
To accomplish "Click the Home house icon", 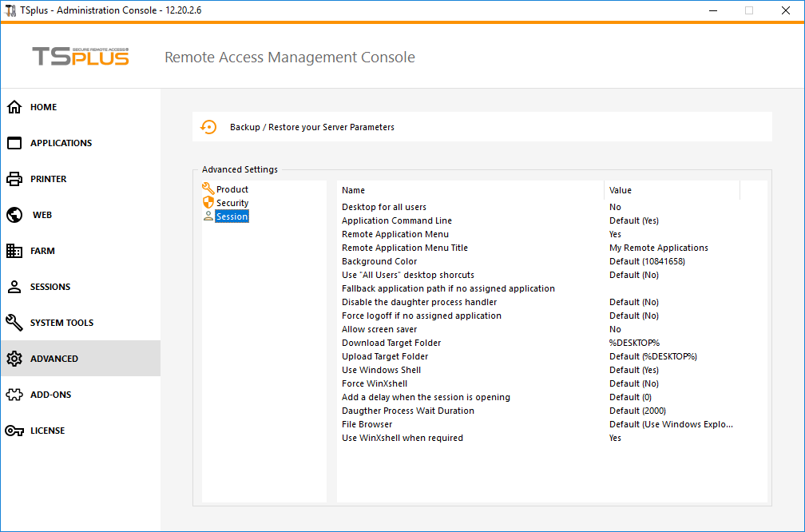I will click(14, 107).
